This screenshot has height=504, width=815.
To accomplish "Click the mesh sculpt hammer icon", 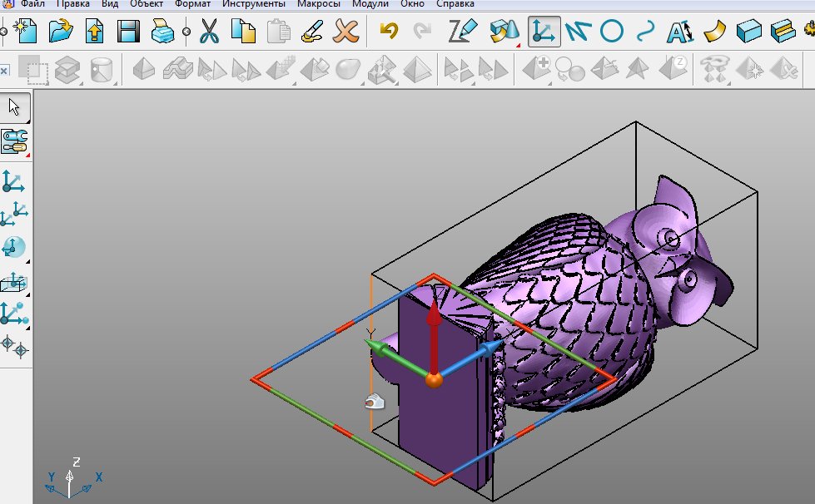I will (x=383, y=70).
